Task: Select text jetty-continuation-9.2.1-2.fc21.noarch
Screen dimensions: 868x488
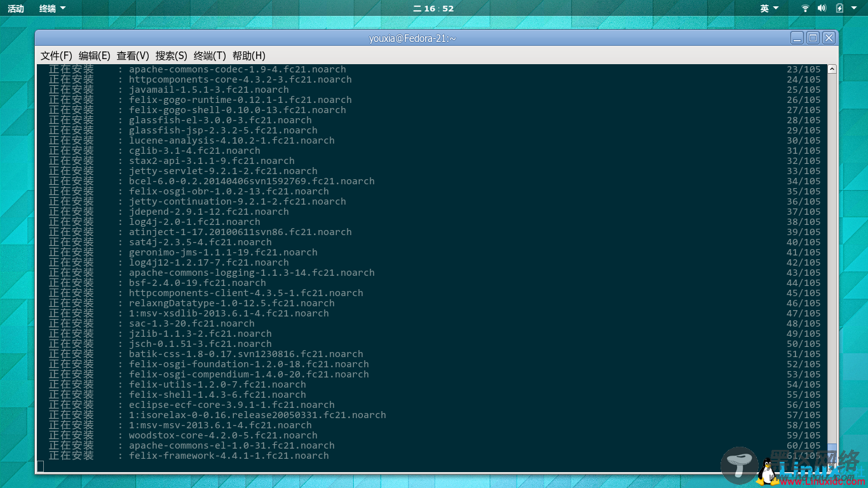Action: pyautogui.click(x=238, y=201)
